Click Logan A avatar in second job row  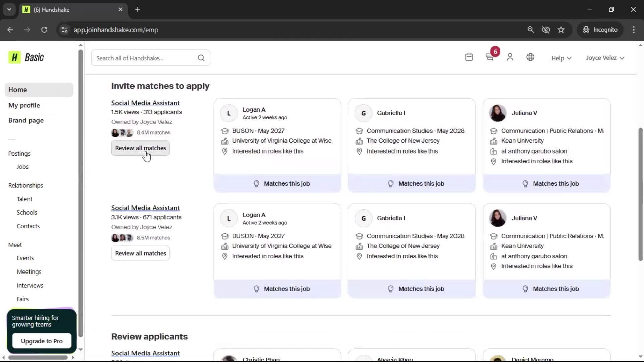[229, 219]
